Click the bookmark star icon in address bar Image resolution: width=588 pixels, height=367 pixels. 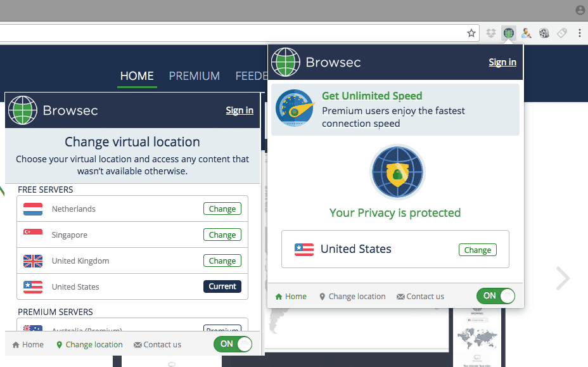tap(471, 33)
